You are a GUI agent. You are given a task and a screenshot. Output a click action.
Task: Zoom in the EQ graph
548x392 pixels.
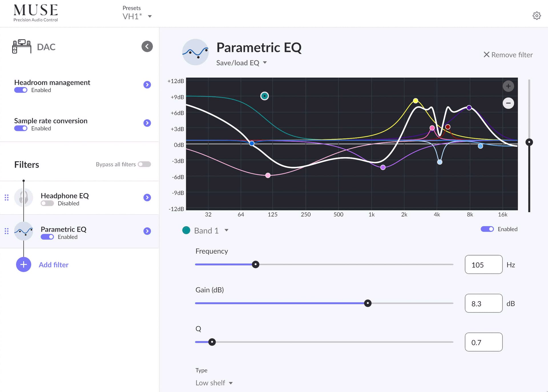point(508,86)
